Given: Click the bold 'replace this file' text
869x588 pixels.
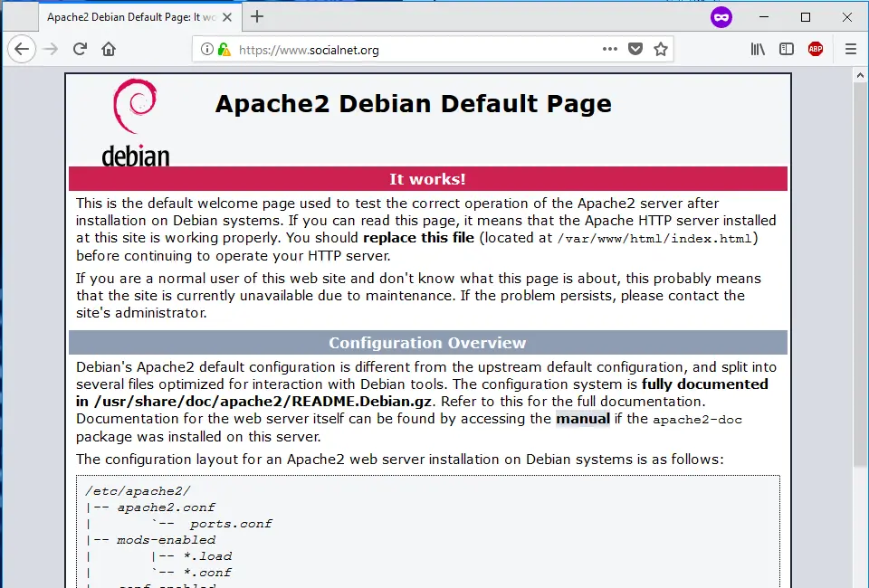Looking at the screenshot, I should [418, 238].
